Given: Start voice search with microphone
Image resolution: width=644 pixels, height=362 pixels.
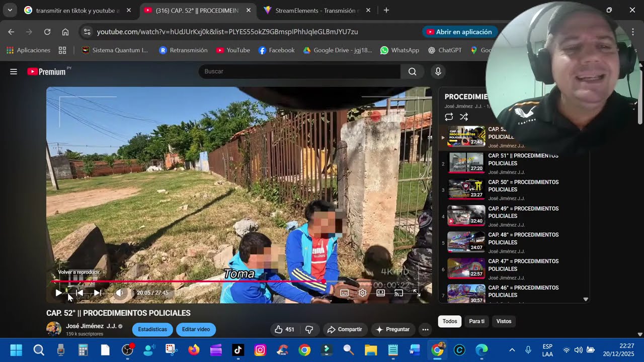Looking at the screenshot, I should click(x=438, y=71).
